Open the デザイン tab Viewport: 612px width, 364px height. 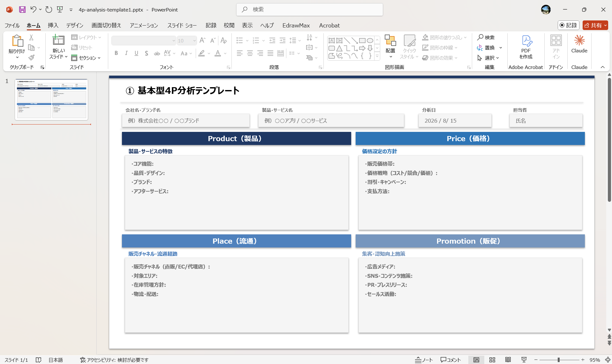[x=75, y=25]
